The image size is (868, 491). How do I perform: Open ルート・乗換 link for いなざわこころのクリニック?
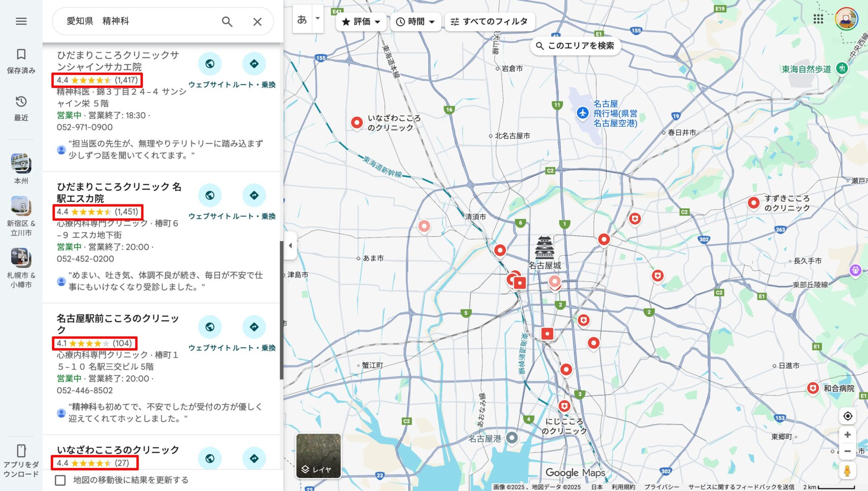[254, 458]
